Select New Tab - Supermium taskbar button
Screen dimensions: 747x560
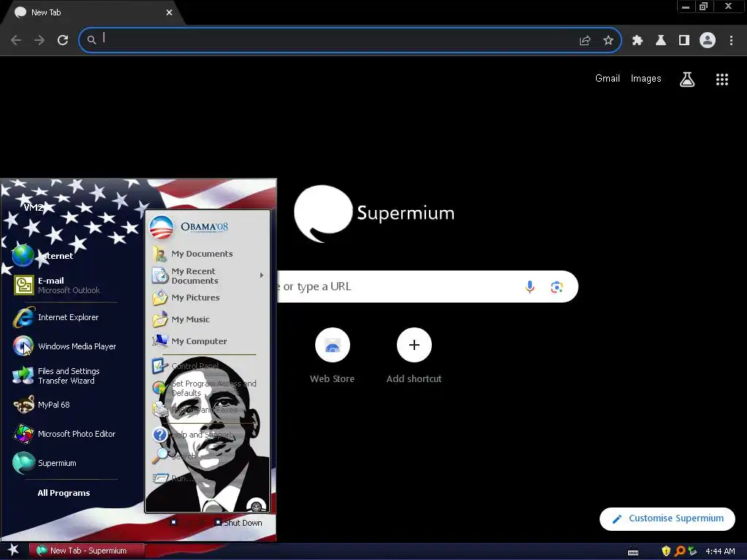coord(86,551)
